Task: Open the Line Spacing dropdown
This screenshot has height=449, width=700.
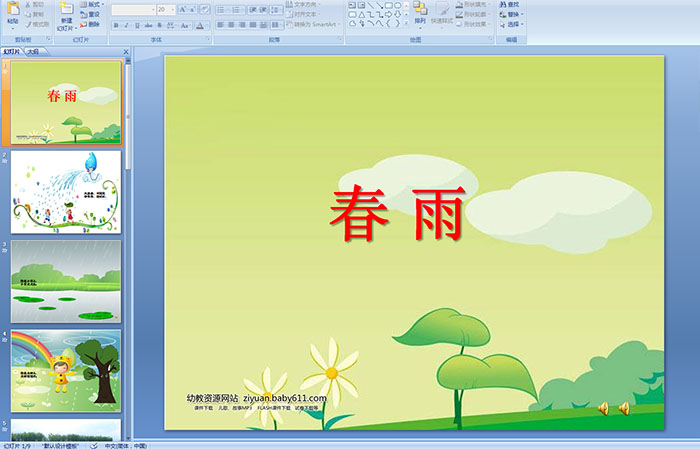Action: pos(276,10)
